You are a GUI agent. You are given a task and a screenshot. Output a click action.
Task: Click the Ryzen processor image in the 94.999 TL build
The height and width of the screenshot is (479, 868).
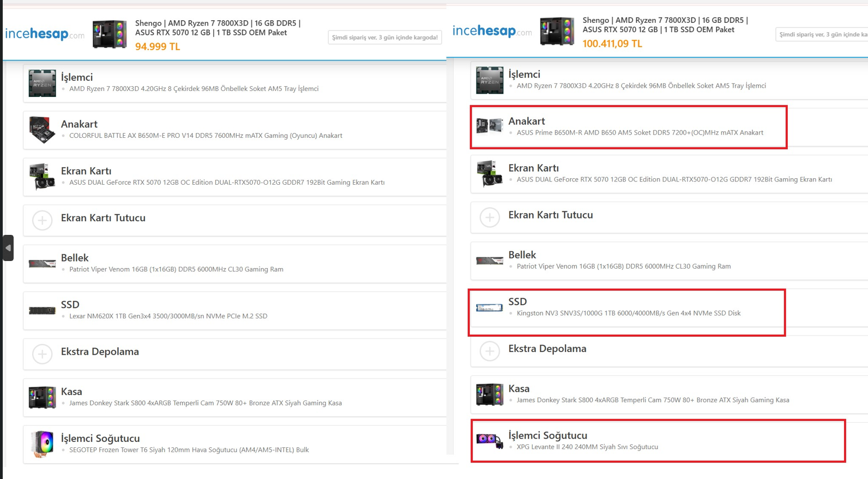(x=43, y=83)
